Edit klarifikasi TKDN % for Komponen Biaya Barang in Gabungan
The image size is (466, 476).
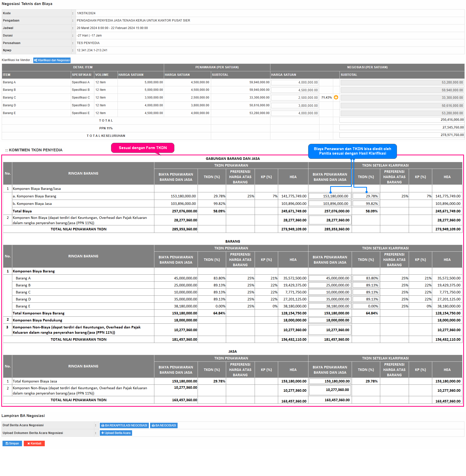pyautogui.click(x=366, y=196)
